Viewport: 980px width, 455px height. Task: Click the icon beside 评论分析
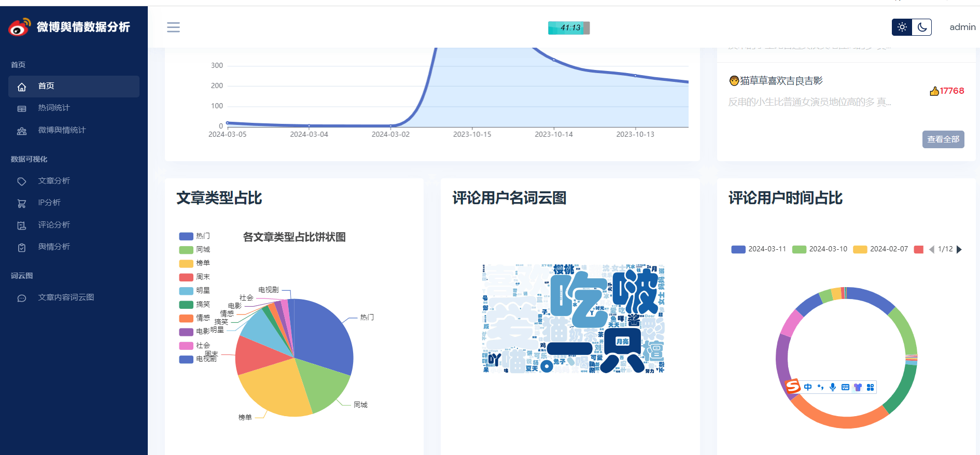tap(22, 225)
